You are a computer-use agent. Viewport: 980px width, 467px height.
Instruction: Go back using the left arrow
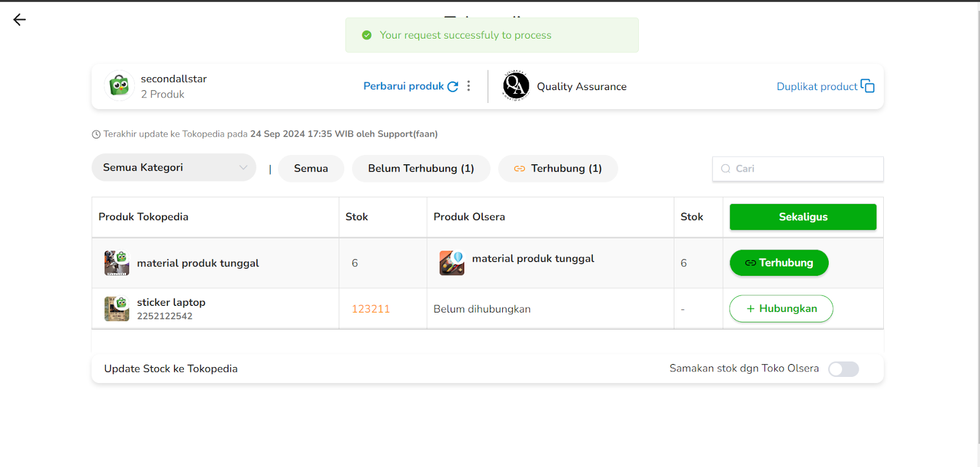click(20, 20)
